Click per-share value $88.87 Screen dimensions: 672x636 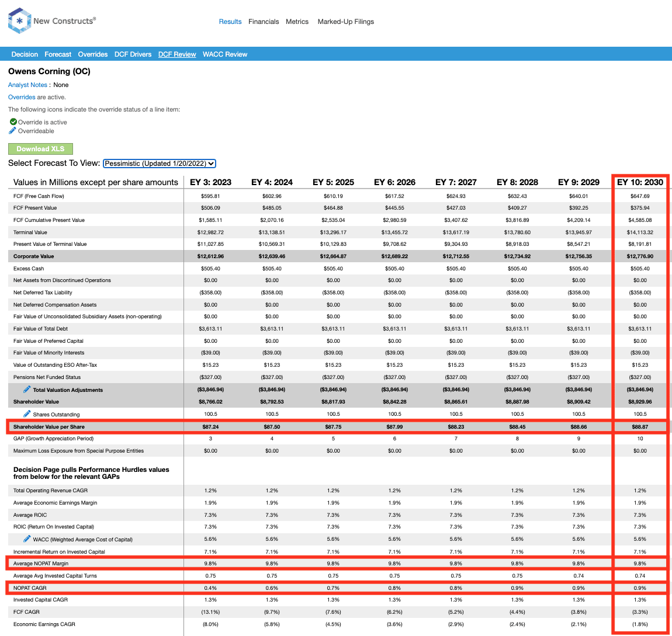tap(640, 426)
